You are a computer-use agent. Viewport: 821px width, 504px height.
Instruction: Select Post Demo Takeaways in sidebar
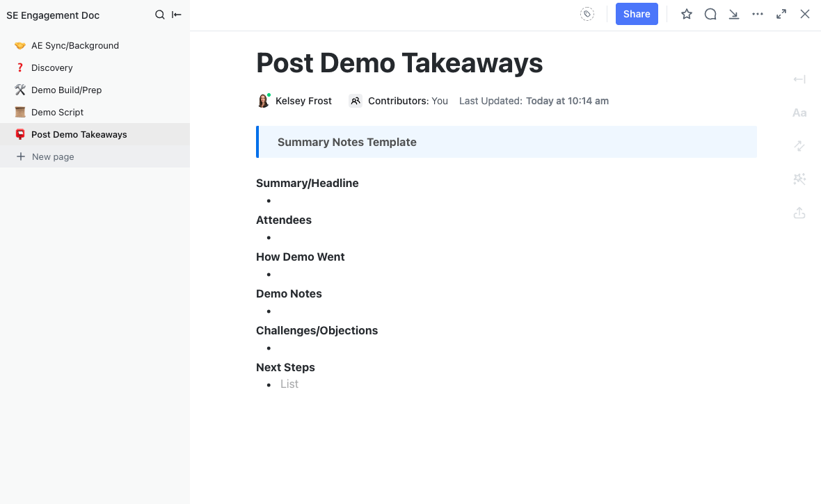point(79,135)
